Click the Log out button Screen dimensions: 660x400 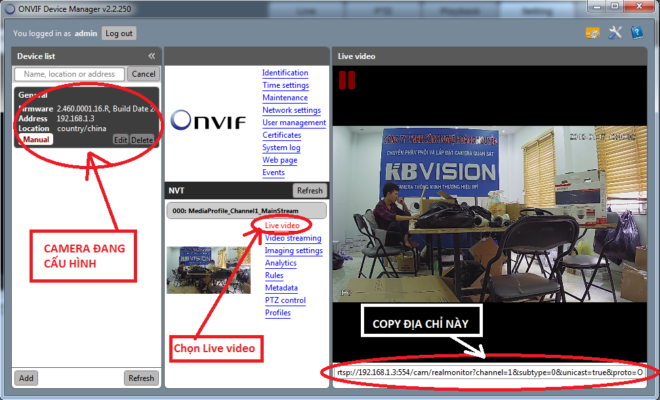pyautogui.click(x=119, y=33)
